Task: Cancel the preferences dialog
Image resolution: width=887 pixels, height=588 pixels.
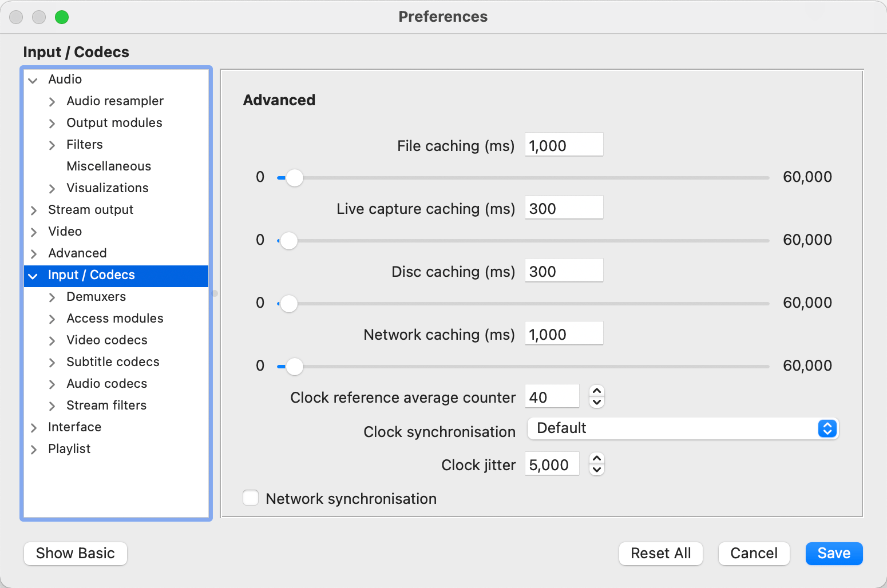Action: 754,554
